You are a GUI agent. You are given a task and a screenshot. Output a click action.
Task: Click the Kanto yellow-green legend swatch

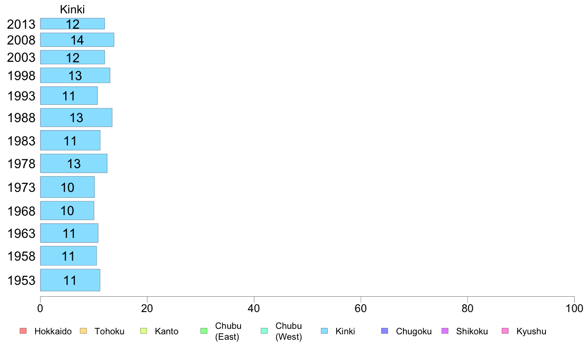(x=144, y=331)
